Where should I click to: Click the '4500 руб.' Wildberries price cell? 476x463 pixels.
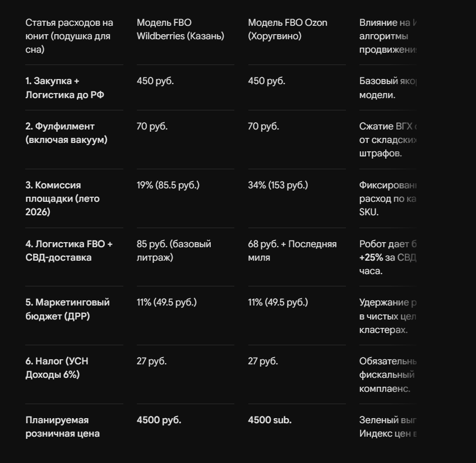point(159,420)
